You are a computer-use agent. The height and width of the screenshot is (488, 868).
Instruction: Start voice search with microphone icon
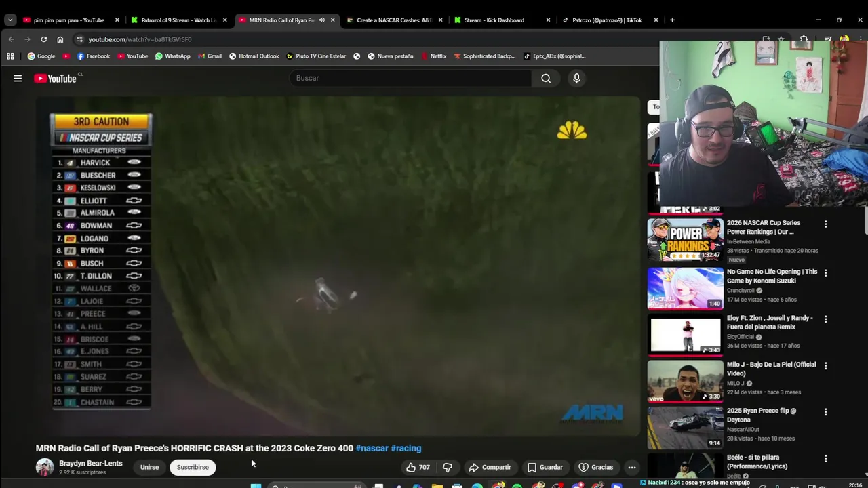point(576,78)
